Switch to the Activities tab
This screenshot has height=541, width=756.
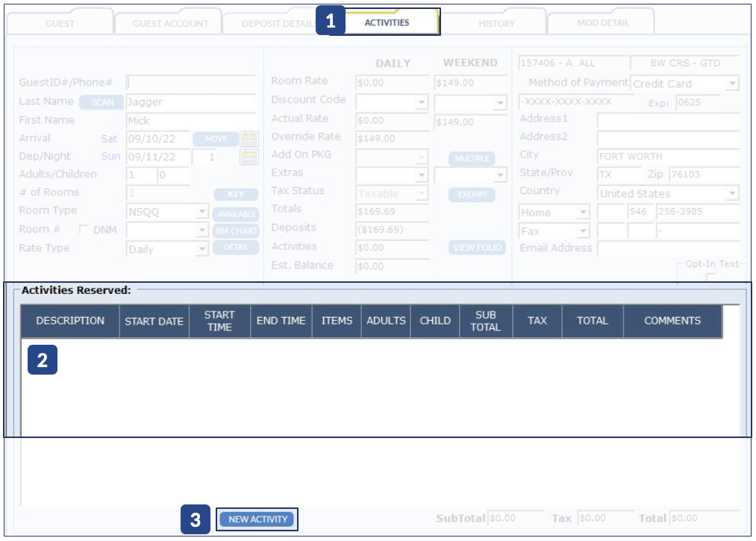(x=387, y=22)
